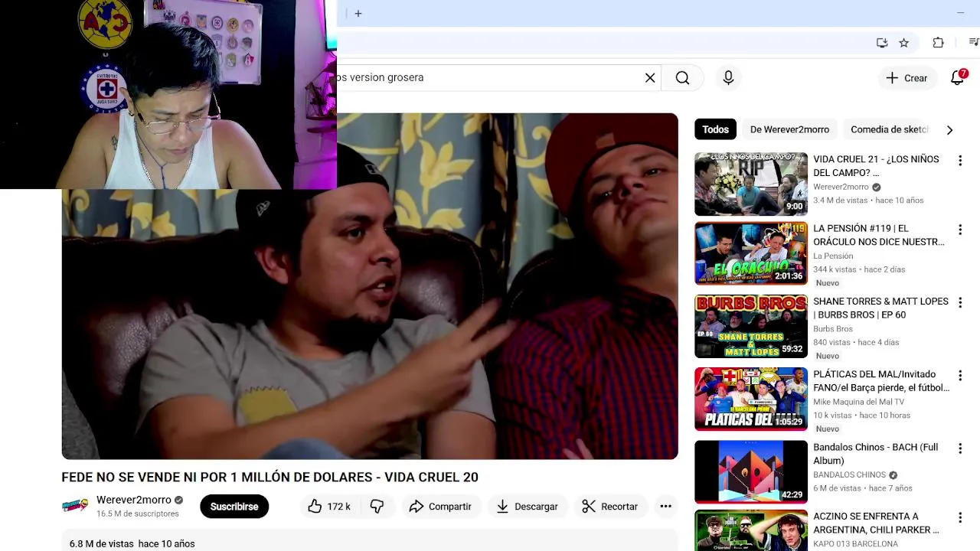This screenshot has height=551, width=980.
Task: Open title 'PLÁTICAS DEL MAL/Invitado FANO'
Action: [x=881, y=381]
